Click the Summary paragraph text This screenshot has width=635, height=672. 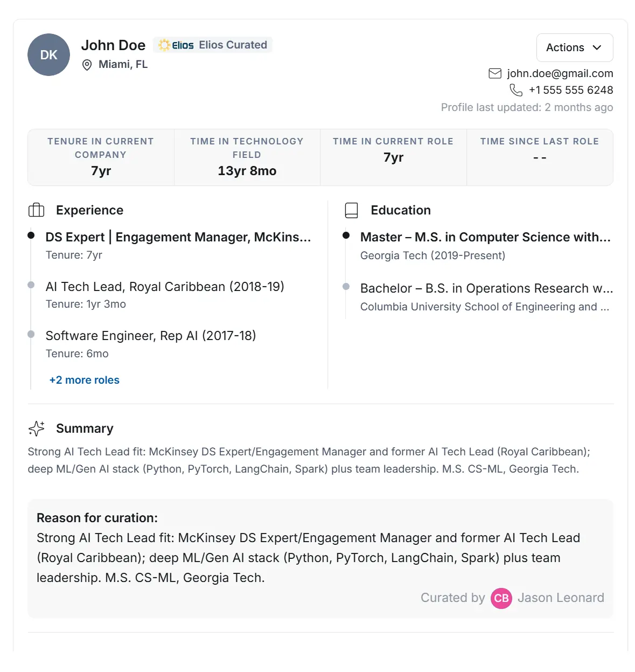[309, 460]
